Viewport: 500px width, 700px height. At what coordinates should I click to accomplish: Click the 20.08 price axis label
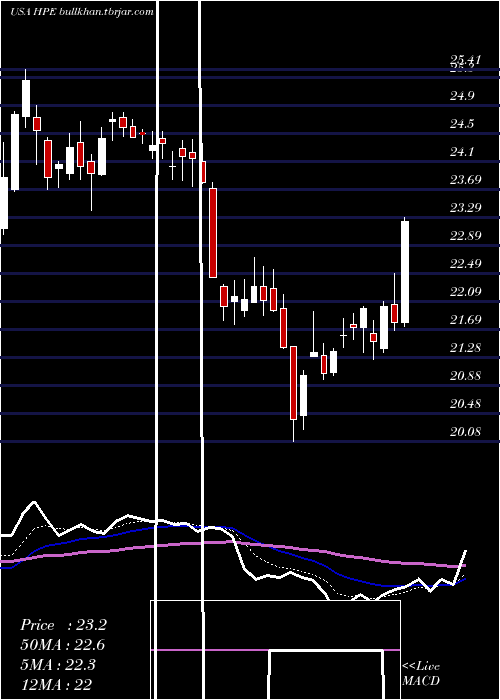coord(465,432)
